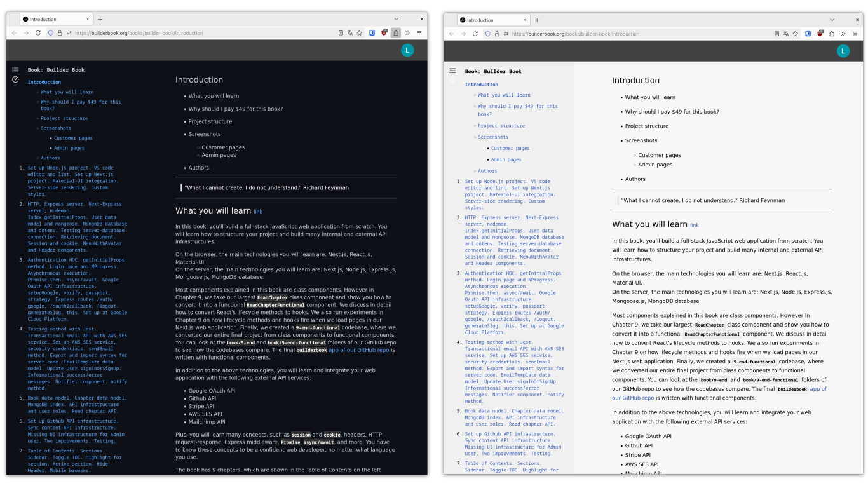Open Bitwarden extension in the dark window
The image size is (868, 488).
[372, 33]
